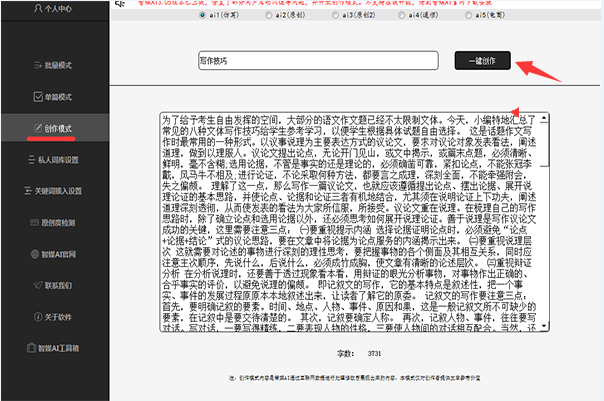Click the generated article text area

click(354, 222)
